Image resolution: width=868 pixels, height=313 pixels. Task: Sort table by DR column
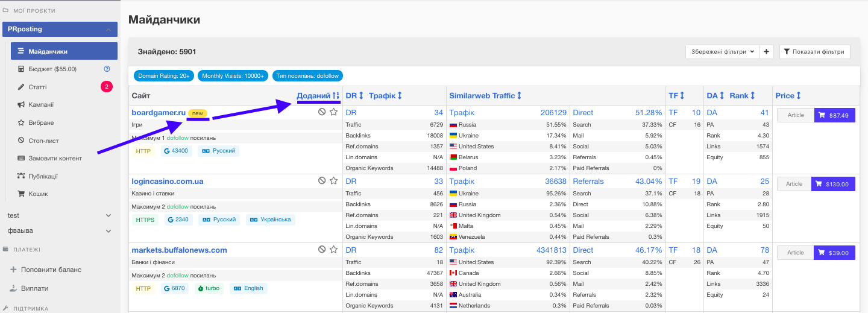tap(354, 95)
